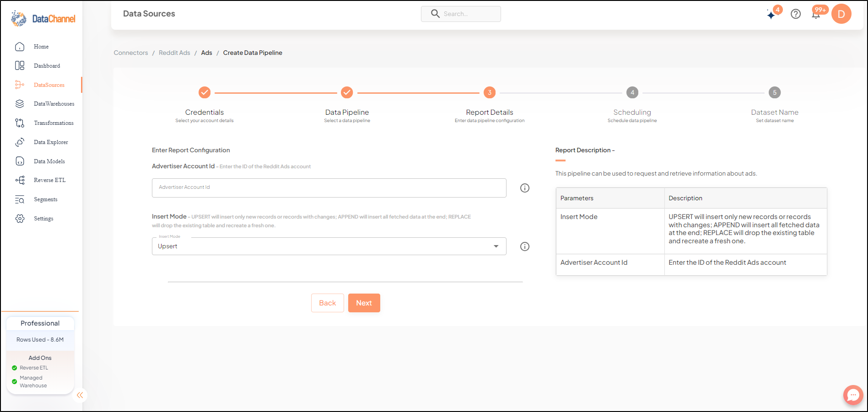The image size is (868, 412).
Task: Click the Professional plan label
Action: [x=40, y=323]
